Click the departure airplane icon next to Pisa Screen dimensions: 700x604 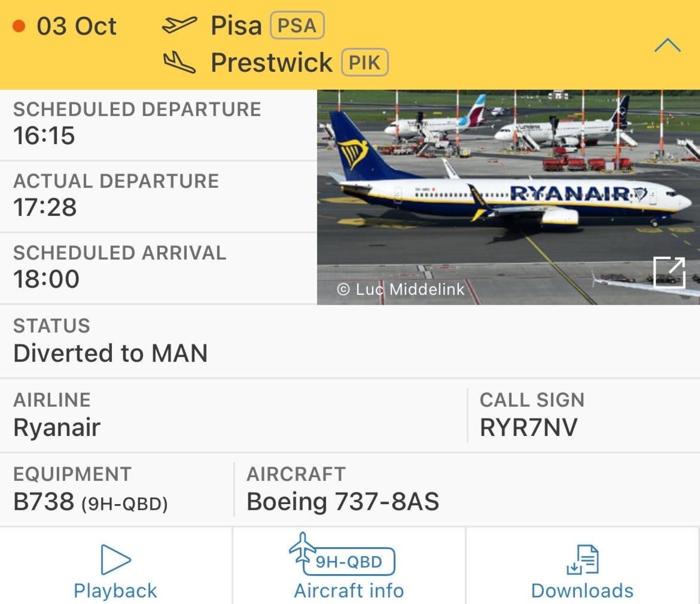(x=181, y=25)
